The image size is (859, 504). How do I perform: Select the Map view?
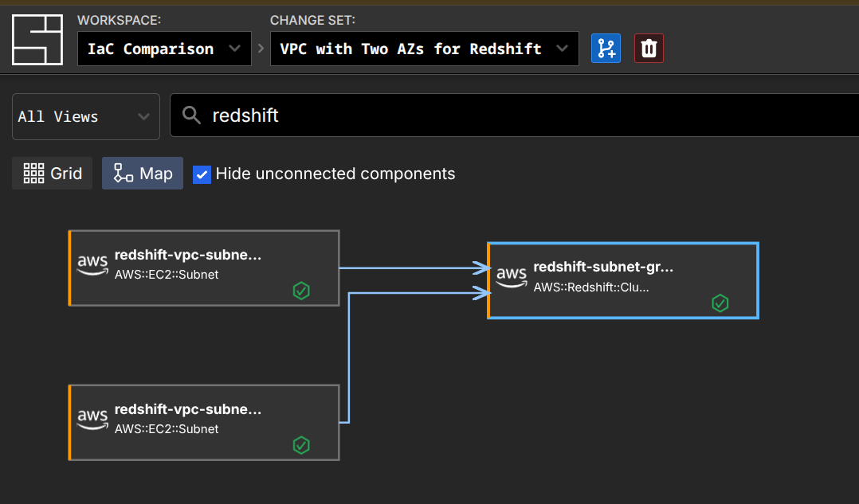point(143,174)
